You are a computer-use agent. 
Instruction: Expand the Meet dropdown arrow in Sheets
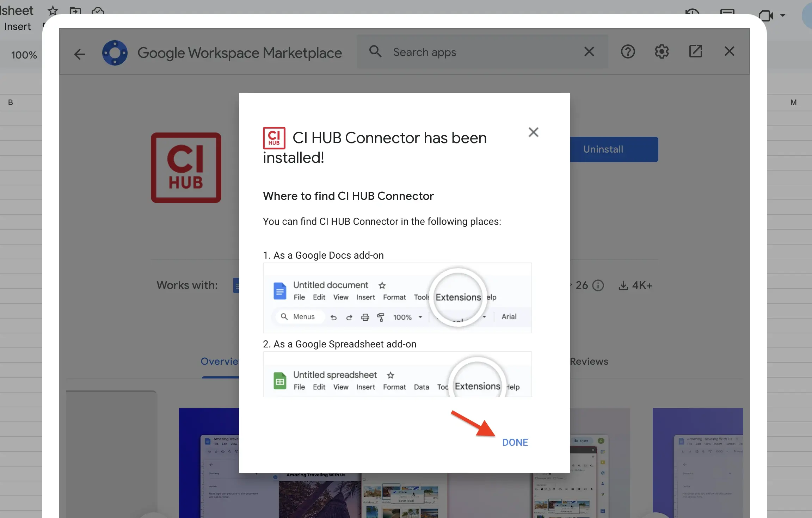coord(782,16)
